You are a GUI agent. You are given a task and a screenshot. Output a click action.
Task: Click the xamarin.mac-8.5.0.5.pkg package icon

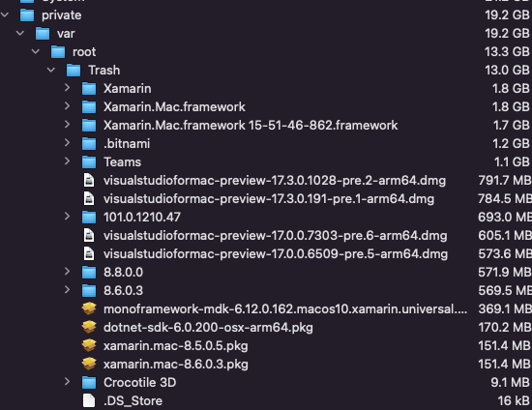(x=89, y=345)
